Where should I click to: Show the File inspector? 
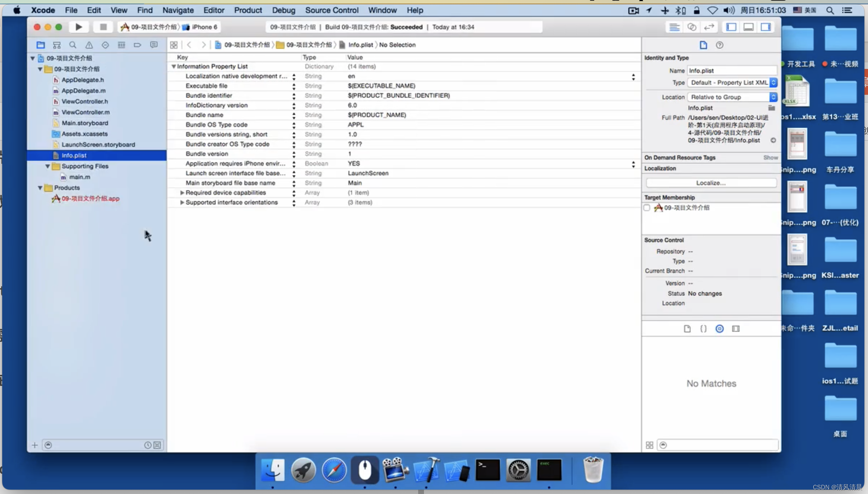(703, 45)
